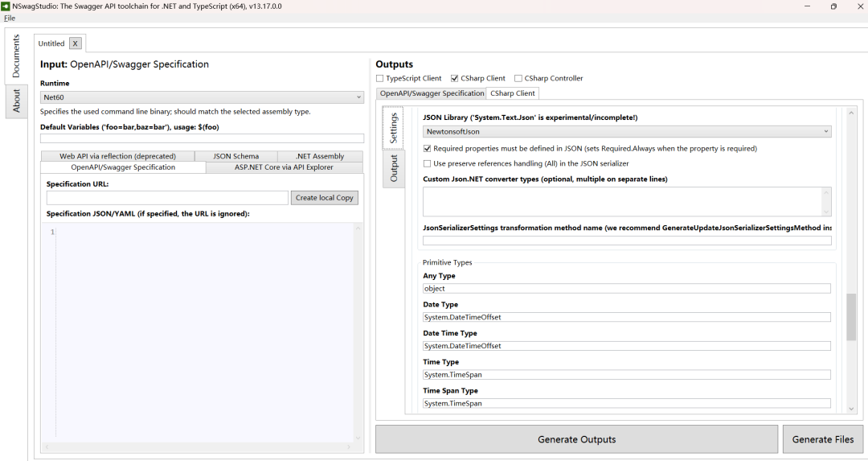
Task: Toggle Required properties must be defined in JSON
Action: point(427,149)
